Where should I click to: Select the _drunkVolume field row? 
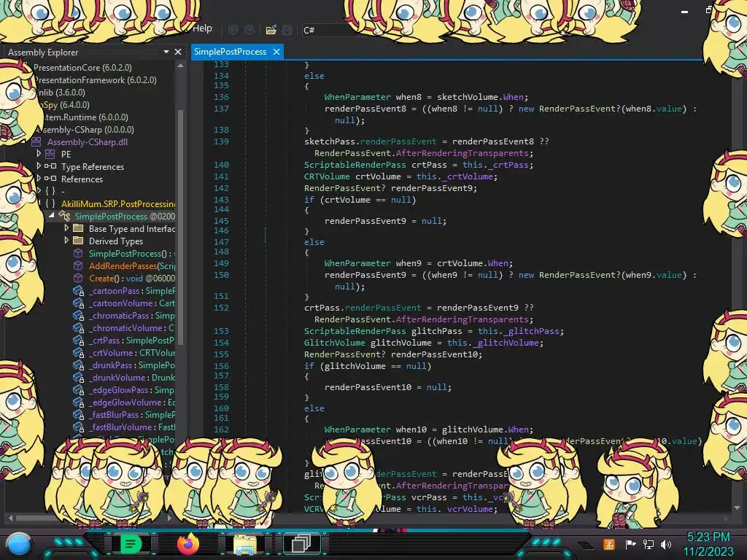click(124, 377)
